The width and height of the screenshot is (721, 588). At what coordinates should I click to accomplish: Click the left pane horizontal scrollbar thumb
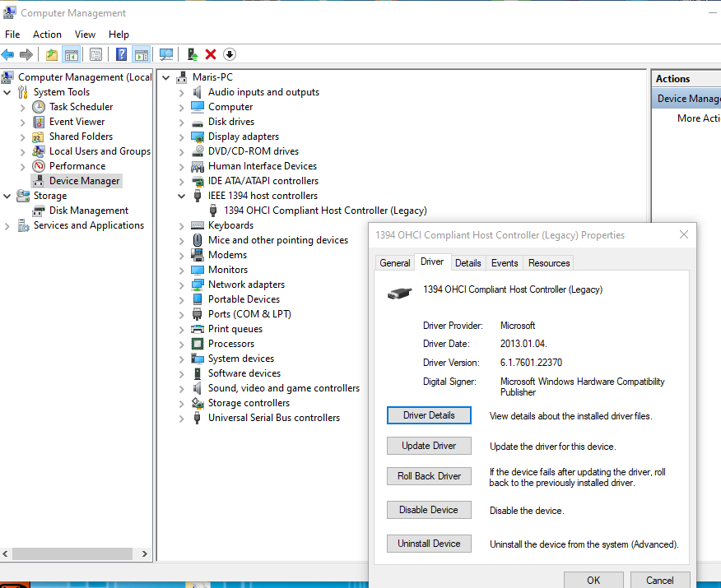pos(72,554)
